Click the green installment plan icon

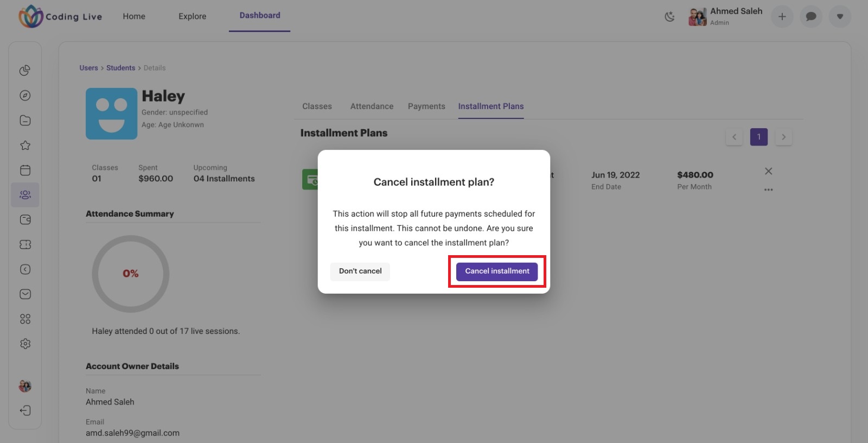pos(310,180)
